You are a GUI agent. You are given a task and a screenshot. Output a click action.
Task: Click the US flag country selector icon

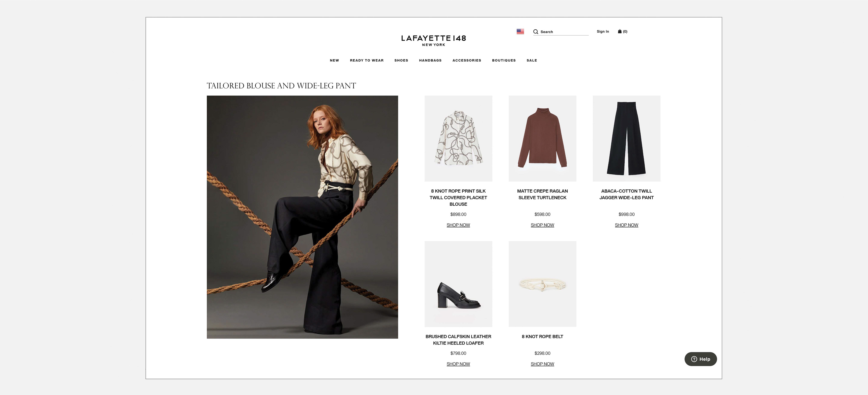520,31
